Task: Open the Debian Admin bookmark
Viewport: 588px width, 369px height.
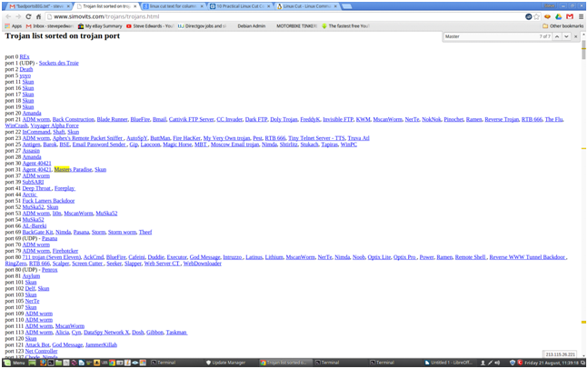Action: 251,26
